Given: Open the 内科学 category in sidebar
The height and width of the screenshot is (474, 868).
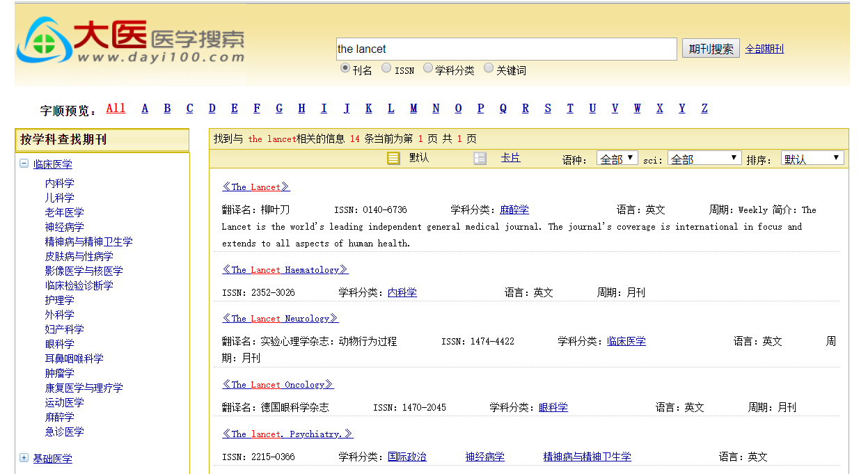Looking at the screenshot, I should coord(60,183).
